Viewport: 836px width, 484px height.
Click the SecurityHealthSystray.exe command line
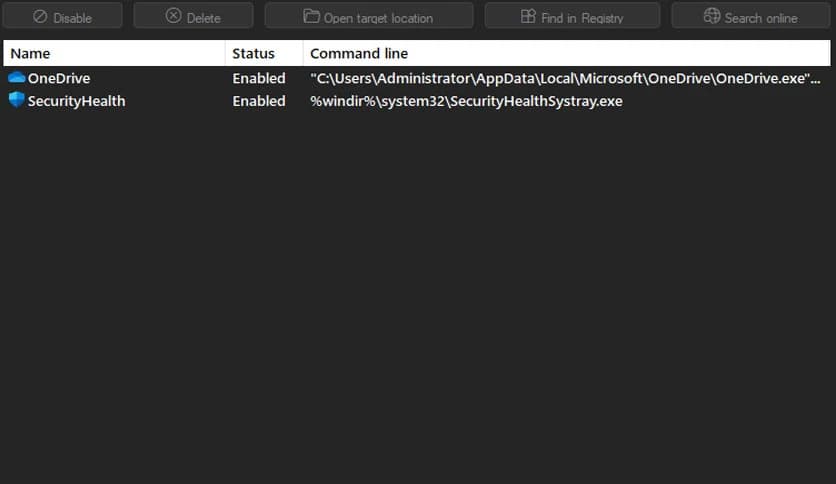[x=466, y=101]
